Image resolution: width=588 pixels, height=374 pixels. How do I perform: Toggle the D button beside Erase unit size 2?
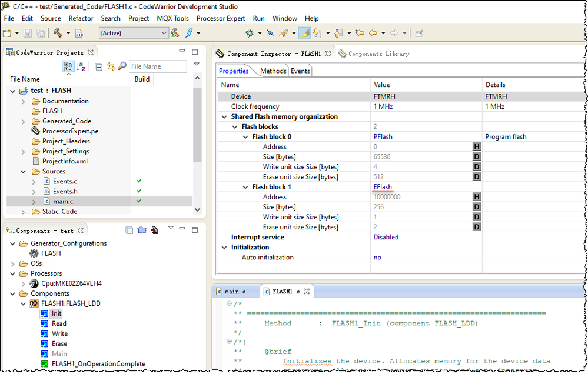477,227
